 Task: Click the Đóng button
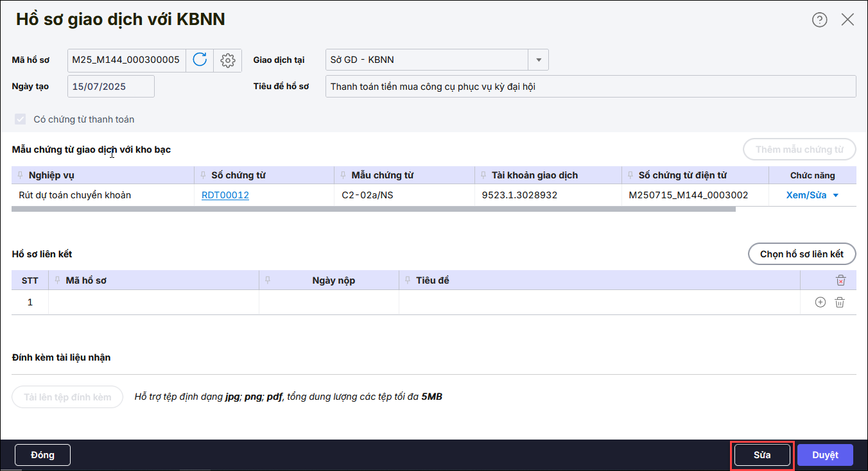pyautogui.click(x=42, y=455)
